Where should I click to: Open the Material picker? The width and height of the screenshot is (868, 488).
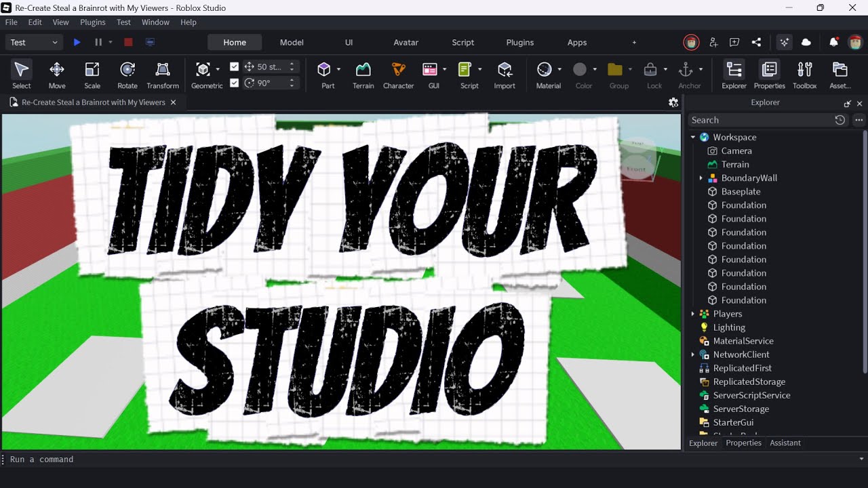click(x=544, y=69)
